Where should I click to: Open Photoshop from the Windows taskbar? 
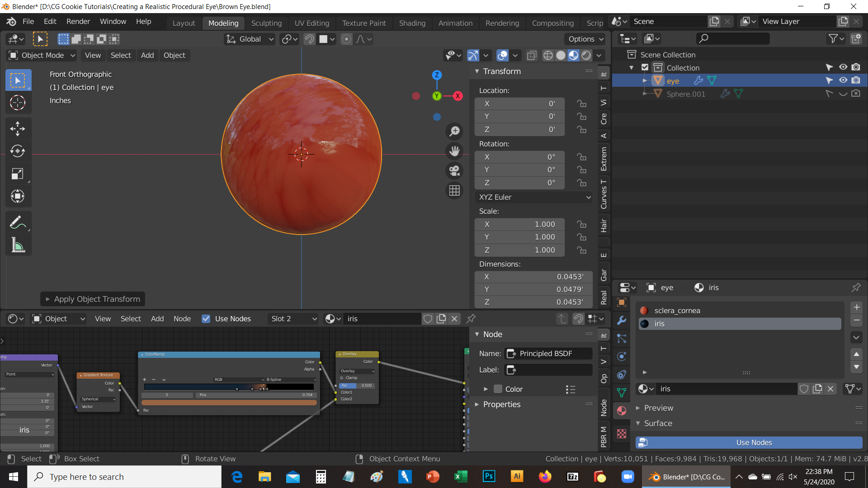click(x=489, y=477)
